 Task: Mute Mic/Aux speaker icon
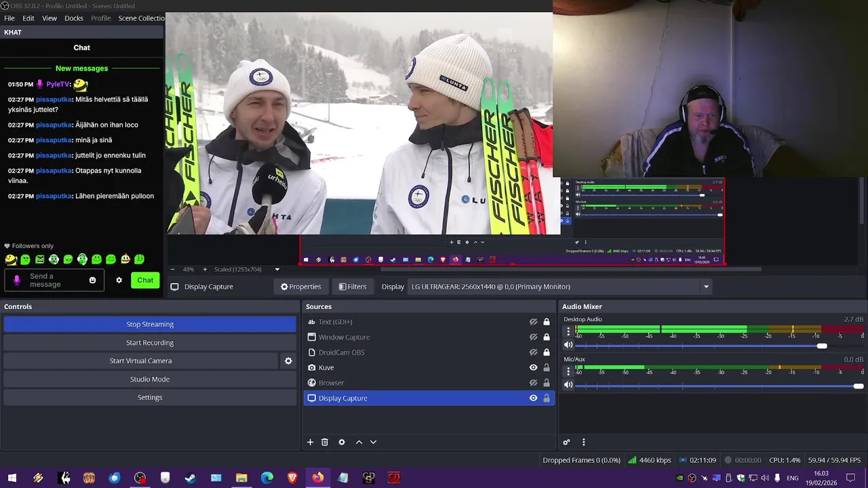(x=568, y=385)
